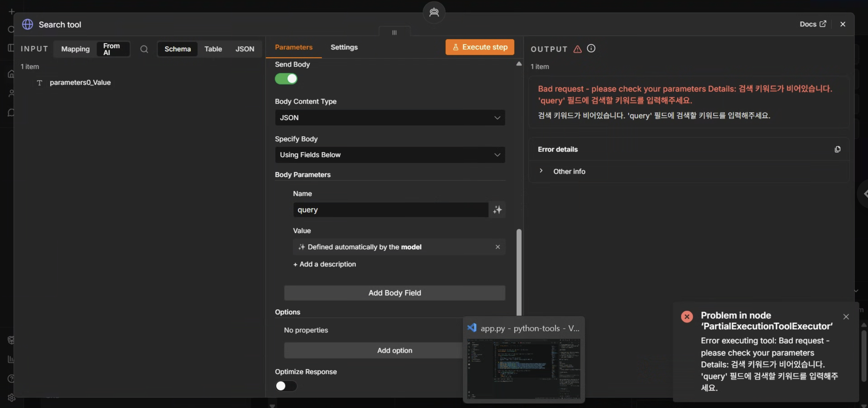
Task: Switch input display to Table
Action: pyautogui.click(x=213, y=49)
